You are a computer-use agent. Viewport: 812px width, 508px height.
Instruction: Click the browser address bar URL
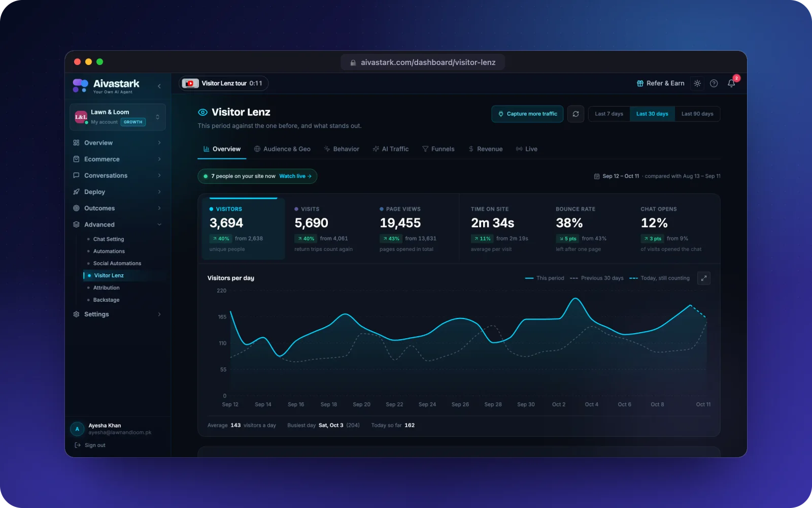pyautogui.click(x=423, y=62)
